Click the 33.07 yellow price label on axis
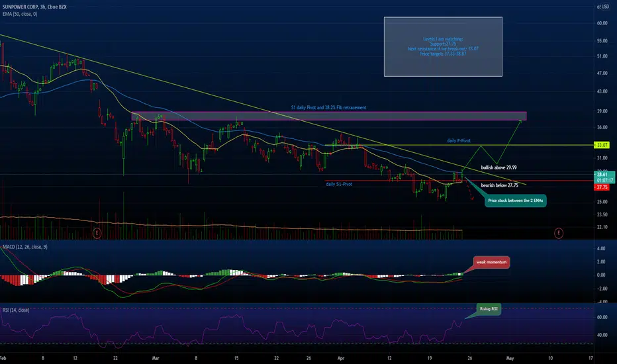This screenshot has width=617, height=364. tap(602, 145)
